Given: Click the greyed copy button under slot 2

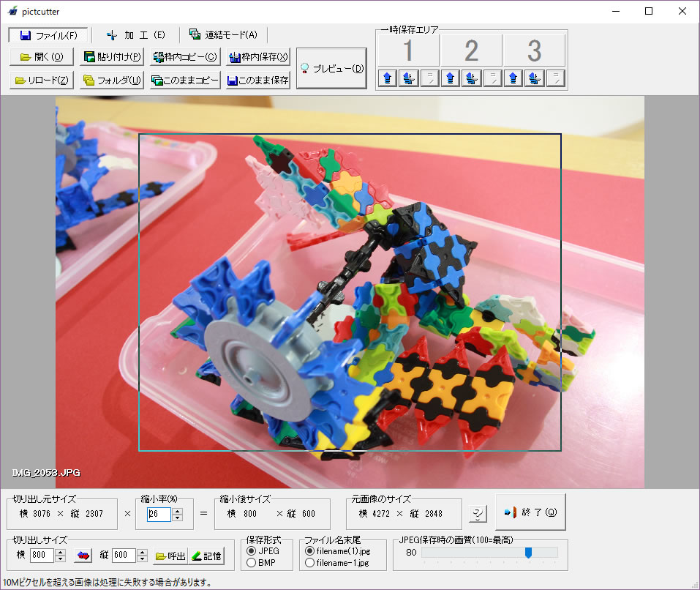Looking at the screenshot, I should (x=492, y=78).
